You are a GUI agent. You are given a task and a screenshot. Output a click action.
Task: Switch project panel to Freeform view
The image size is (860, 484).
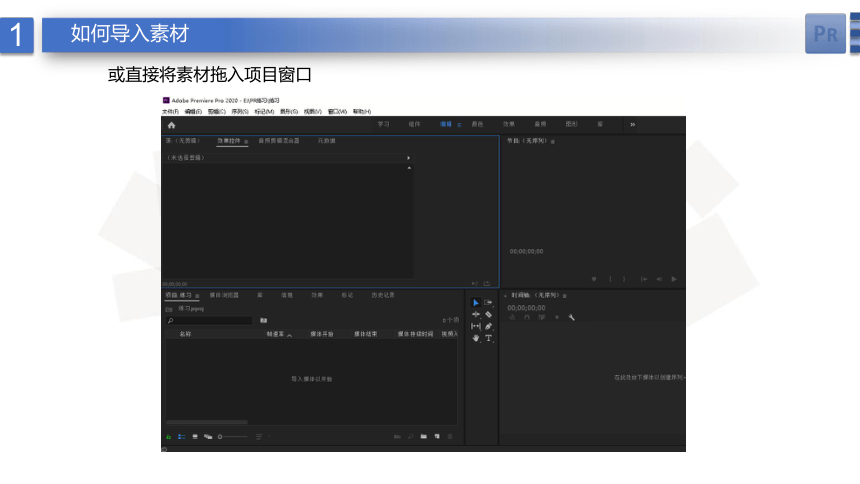[208, 437]
